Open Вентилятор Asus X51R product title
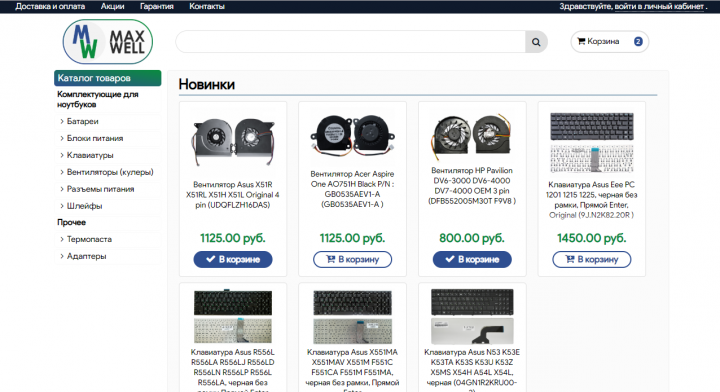This screenshot has width=720, height=392. pos(233,195)
